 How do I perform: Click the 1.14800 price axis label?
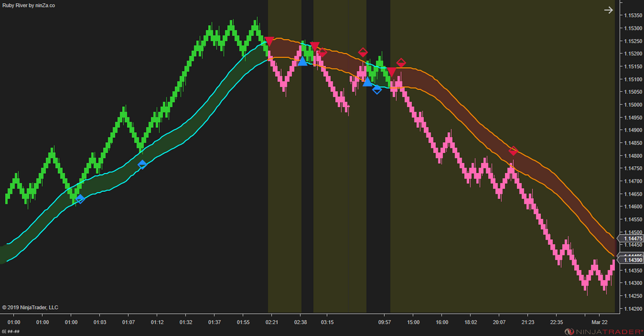pyautogui.click(x=633, y=155)
